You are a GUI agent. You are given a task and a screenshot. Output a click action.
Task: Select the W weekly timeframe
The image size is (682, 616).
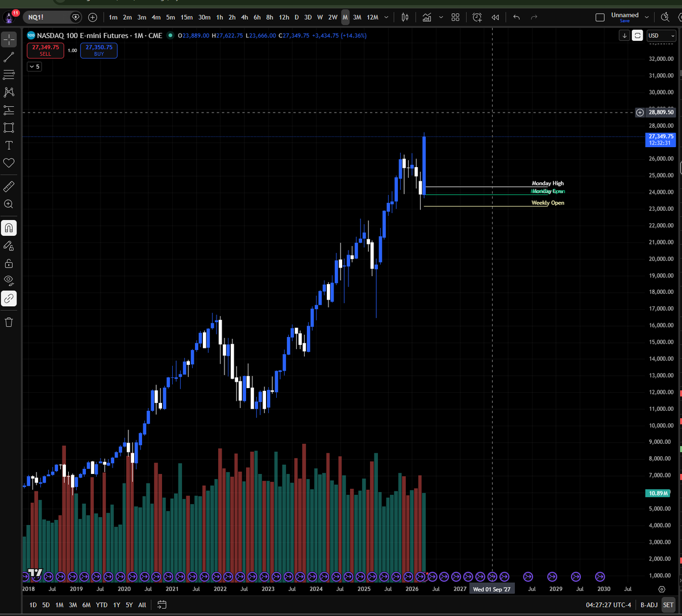click(x=320, y=17)
